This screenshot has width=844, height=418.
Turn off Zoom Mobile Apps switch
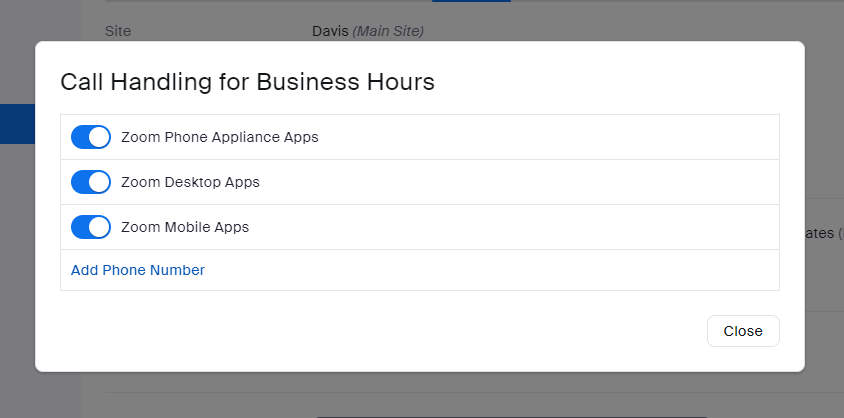coord(91,227)
